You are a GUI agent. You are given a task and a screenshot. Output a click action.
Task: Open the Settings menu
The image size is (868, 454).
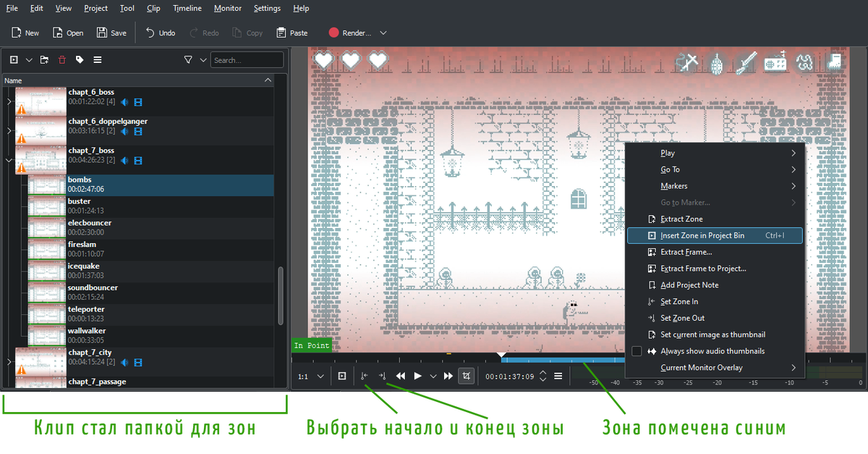tap(267, 9)
